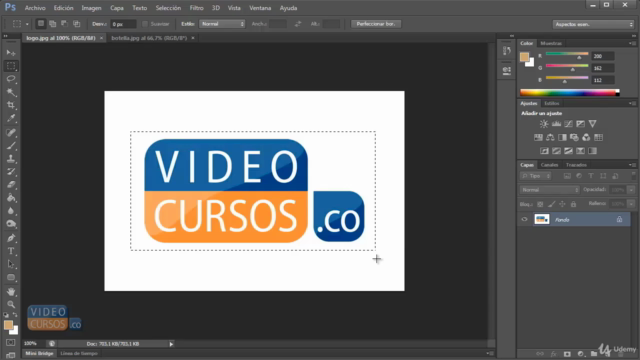Image resolution: width=640 pixels, height=360 pixels.
Task: Switch to the botella.jpg document tab
Action: tap(149, 38)
